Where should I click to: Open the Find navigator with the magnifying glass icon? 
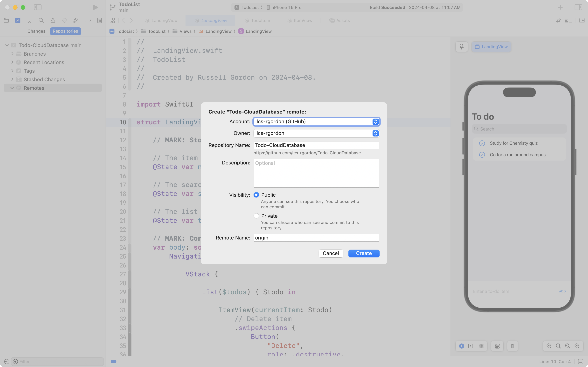(x=41, y=20)
